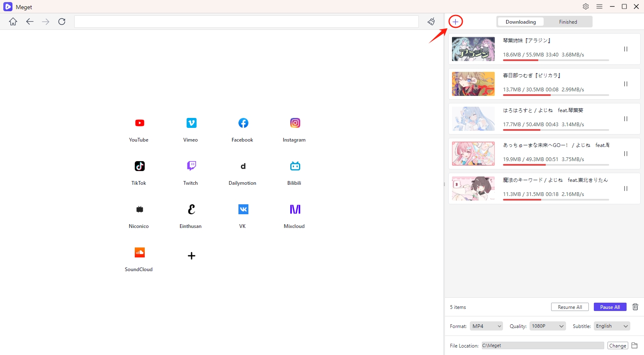The height and width of the screenshot is (355, 644).
Task: Open the hamburger menu in title bar
Action: [599, 7]
